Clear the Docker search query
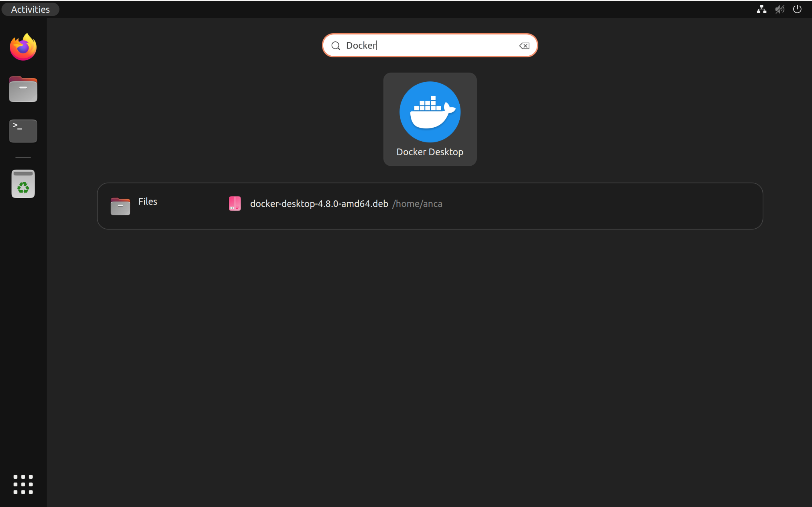The image size is (812, 507). coord(525,46)
